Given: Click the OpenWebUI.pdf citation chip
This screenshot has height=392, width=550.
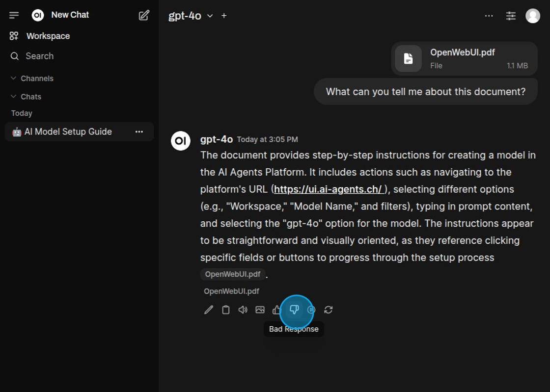Looking at the screenshot, I should coord(233,274).
